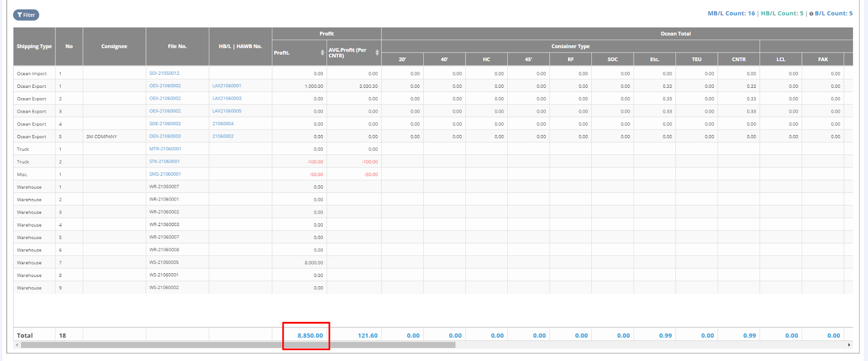Open the Filter button with funnel icon
This screenshot has height=361, width=868.
[x=26, y=15]
